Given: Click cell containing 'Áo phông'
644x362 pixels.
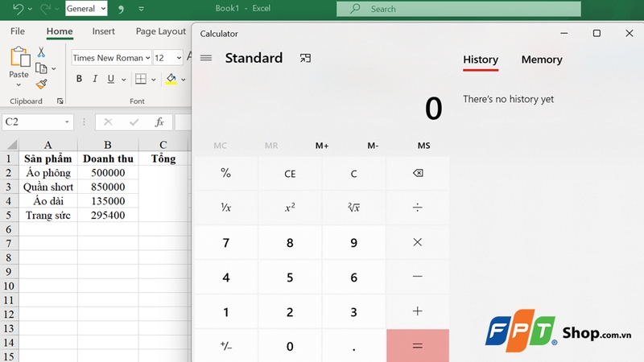Looking at the screenshot, I should click(x=48, y=173).
